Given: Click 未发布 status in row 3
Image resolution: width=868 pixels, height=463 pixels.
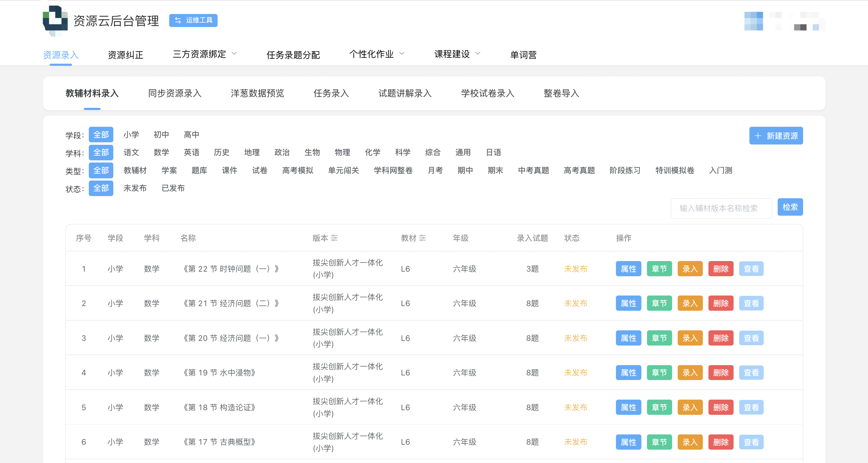Looking at the screenshot, I should coord(576,338).
